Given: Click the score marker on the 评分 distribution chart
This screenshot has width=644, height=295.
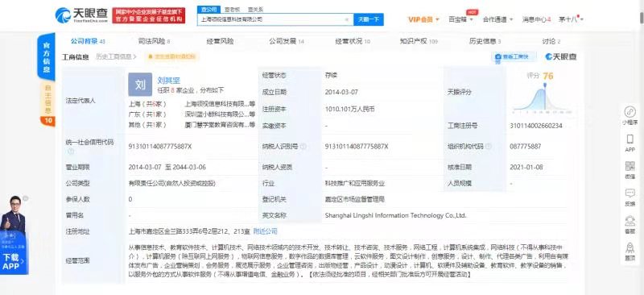Looking at the screenshot, I should click(x=545, y=85).
